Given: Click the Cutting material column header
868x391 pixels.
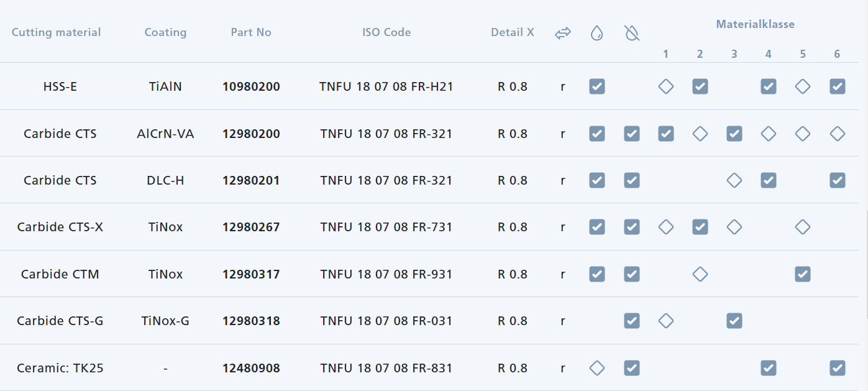Looking at the screenshot, I should tap(56, 32).
